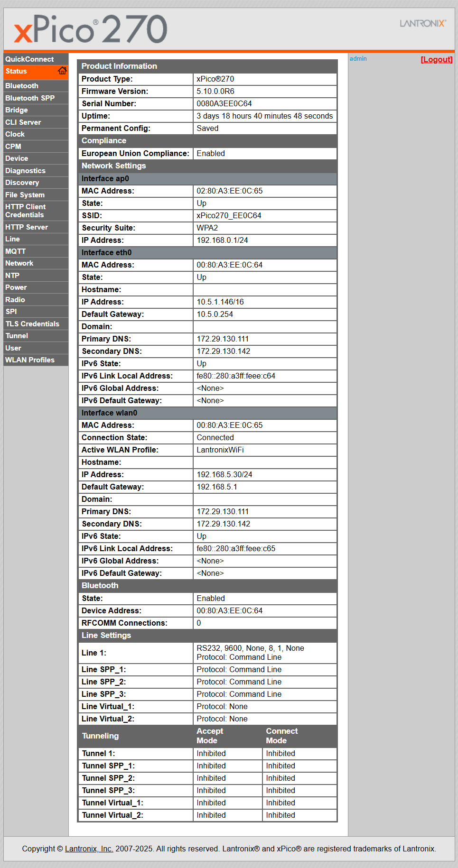Click the Security Suite value WPA2

[207, 228]
